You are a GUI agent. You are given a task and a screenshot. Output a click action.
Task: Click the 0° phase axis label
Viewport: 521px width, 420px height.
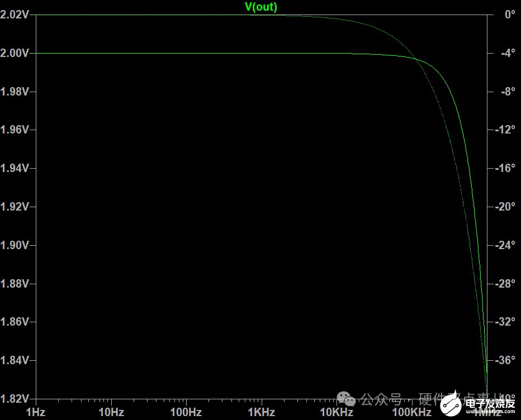(510, 15)
